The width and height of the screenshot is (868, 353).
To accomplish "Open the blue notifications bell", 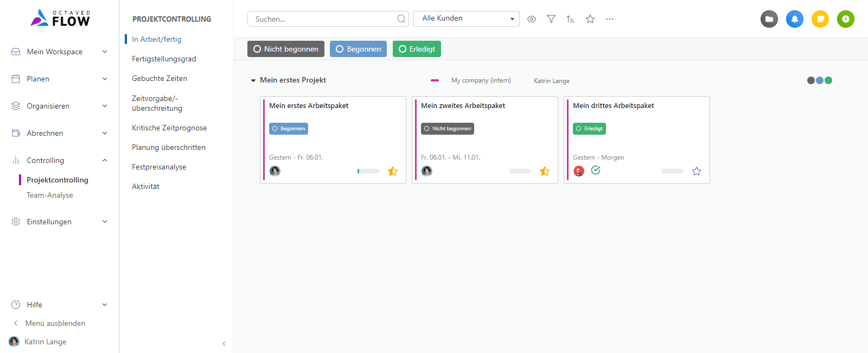I will (x=795, y=19).
